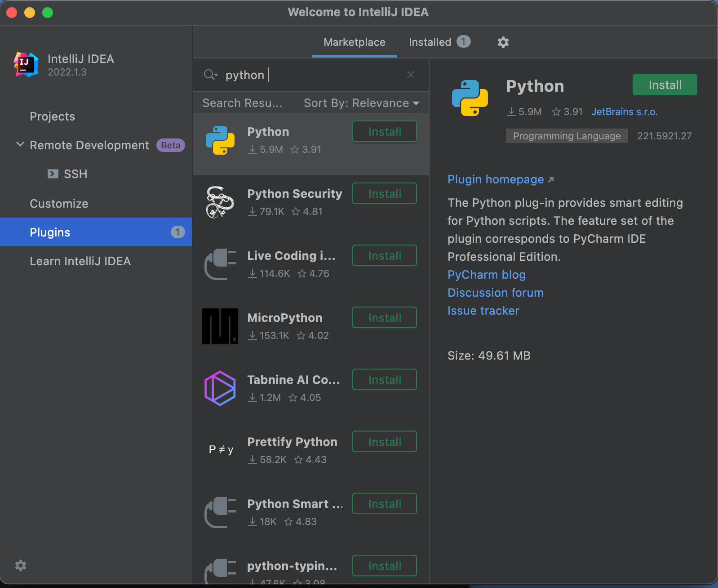
Task: Open Projects in the sidebar
Action: [x=52, y=116]
